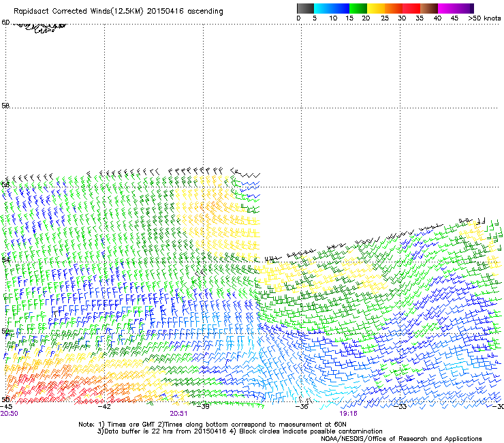The height and width of the screenshot is (443, 504).
Task: Click the '>50 knots' legend label
Action: tap(484, 18)
